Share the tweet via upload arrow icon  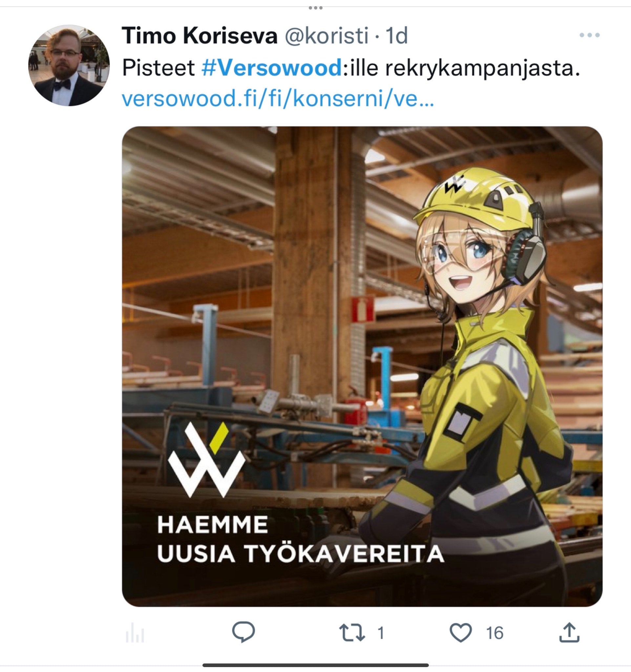tap(569, 632)
